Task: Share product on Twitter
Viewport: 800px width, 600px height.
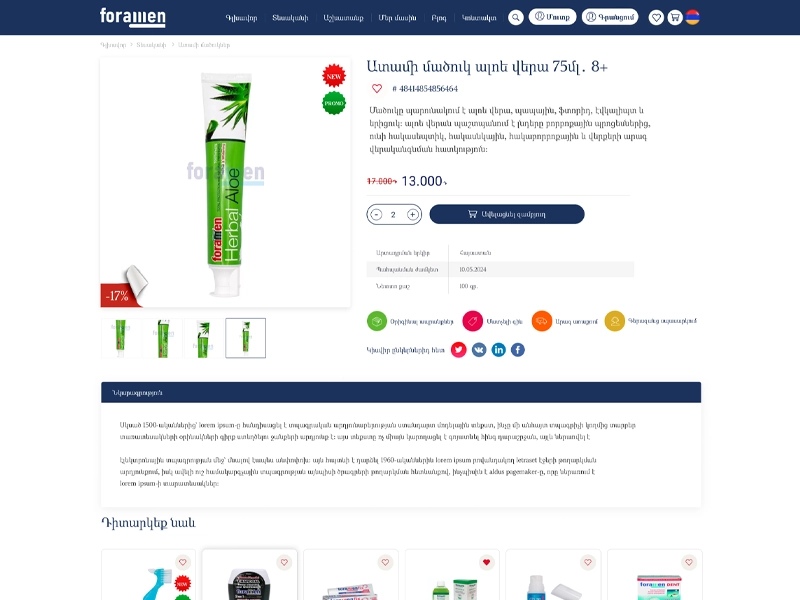Action: [x=458, y=349]
